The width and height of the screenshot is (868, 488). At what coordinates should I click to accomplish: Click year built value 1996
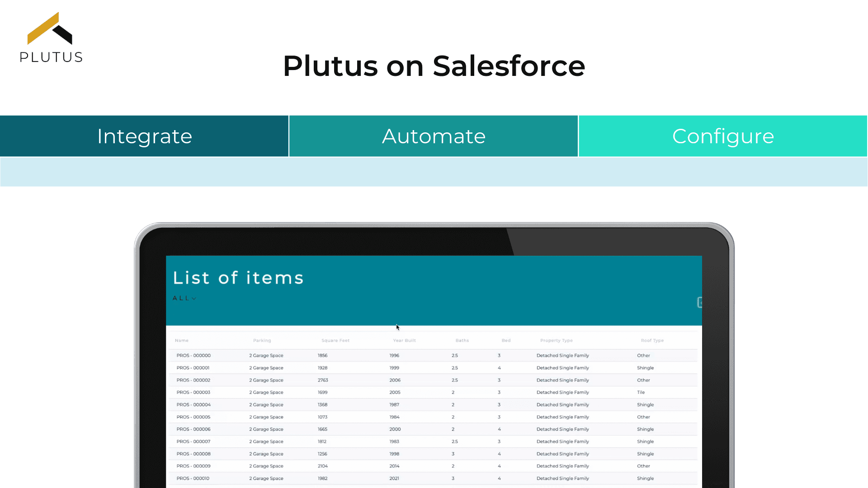coord(394,356)
